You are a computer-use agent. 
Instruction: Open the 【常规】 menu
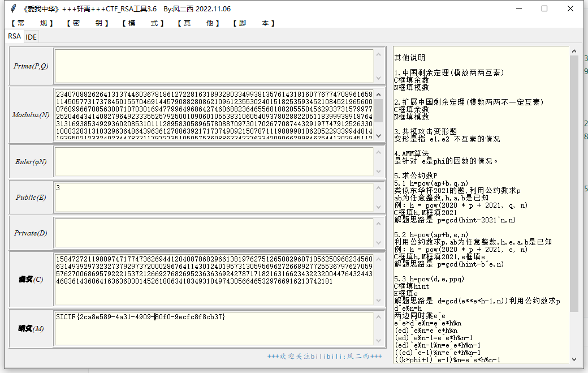[32, 23]
